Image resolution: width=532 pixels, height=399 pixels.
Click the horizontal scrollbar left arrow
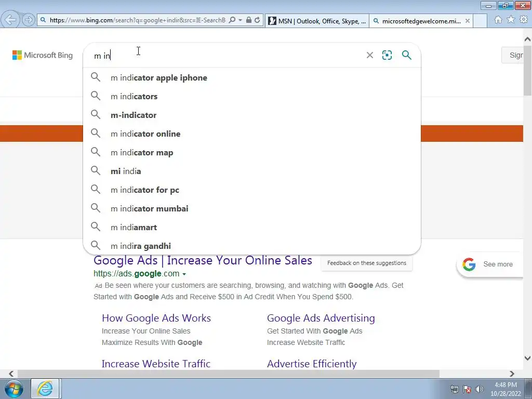click(x=11, y=374)
